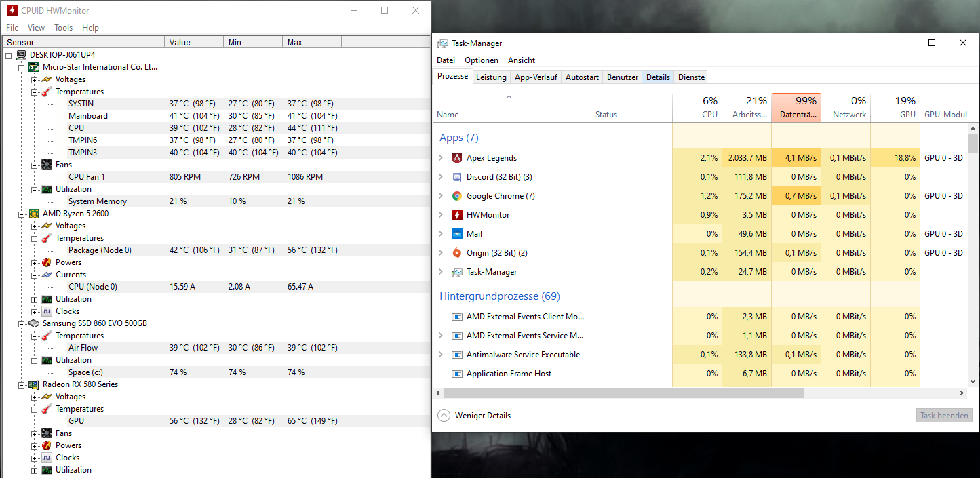Click the AMD External Events Client icon

(457, 317)
